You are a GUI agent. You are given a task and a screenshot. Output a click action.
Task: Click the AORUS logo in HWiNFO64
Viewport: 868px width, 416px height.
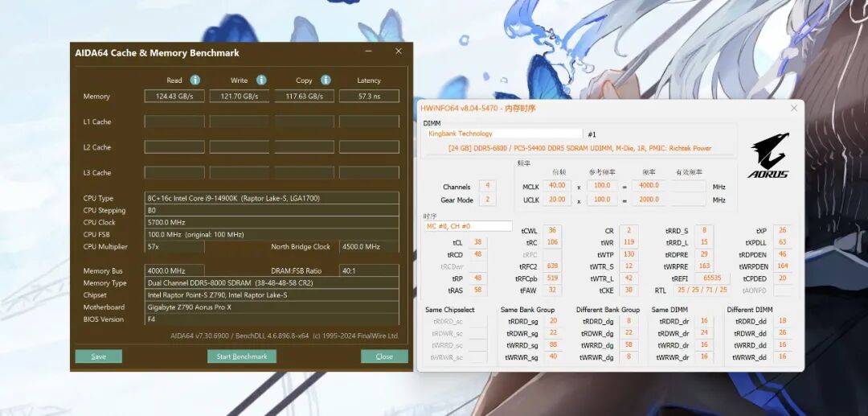point(768,155)
